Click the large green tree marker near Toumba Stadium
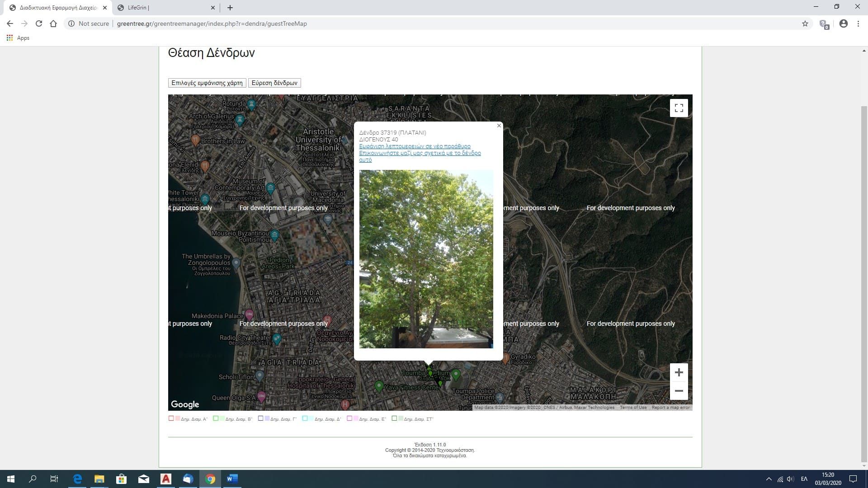The height and width of the screenshot is (488, 868). pos(456,374)
